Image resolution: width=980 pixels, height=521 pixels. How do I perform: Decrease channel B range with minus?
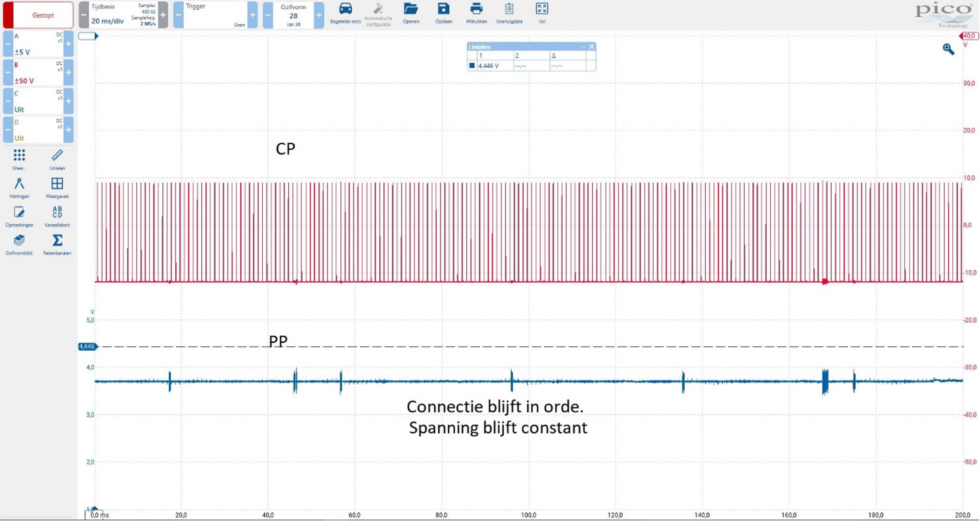click(x=8, y=73)
